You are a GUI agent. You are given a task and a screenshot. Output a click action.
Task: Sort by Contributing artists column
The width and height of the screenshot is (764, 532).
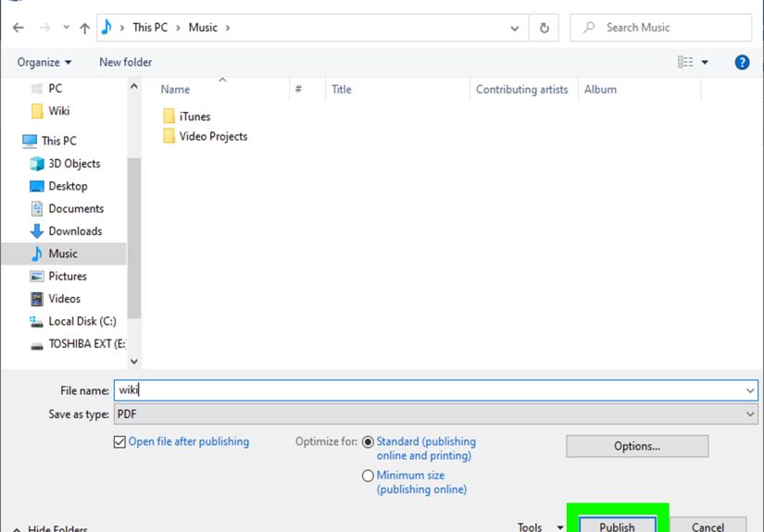pyautogui.click(x=524, y=90)
